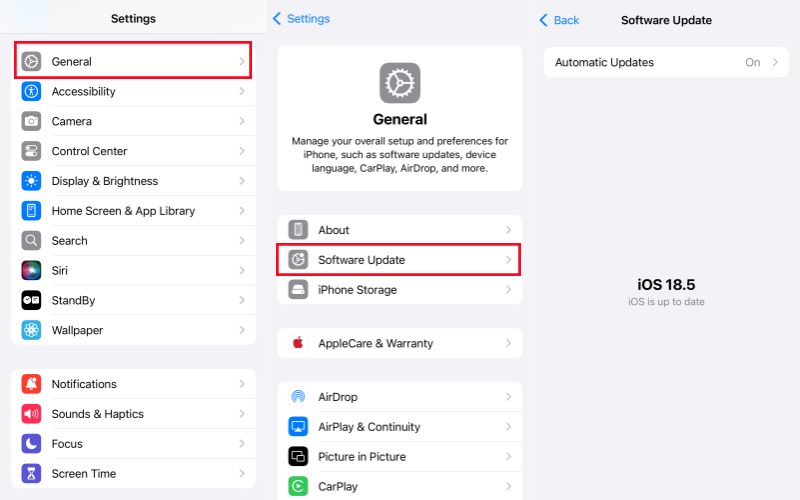Tap the Sounds & Haptics speaker icon
The height and width of the screenshot is (500, 800).
[x=31, y=414]
